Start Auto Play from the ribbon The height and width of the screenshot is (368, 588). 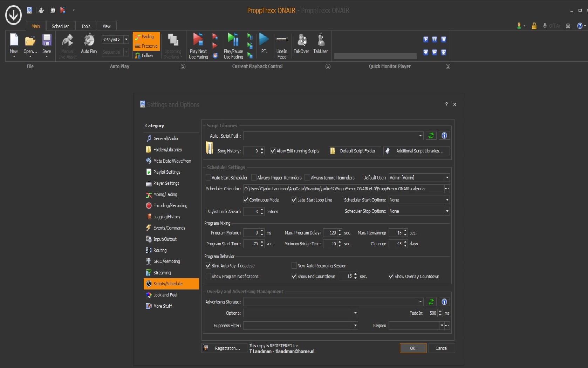pyautogui.click(x=89, y=43)
